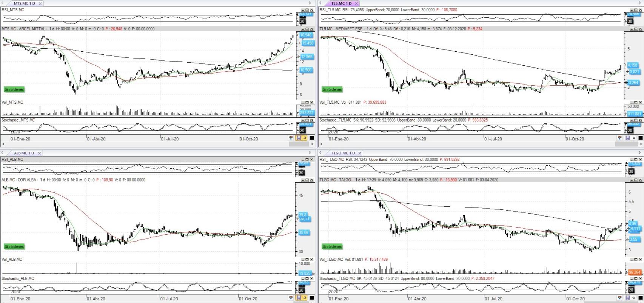Image resolution: width=644 pixels, height=303 pixels.
Task: Click tab-scroll left arrow before TLGO.MC tab
Action: click(320, 153)
